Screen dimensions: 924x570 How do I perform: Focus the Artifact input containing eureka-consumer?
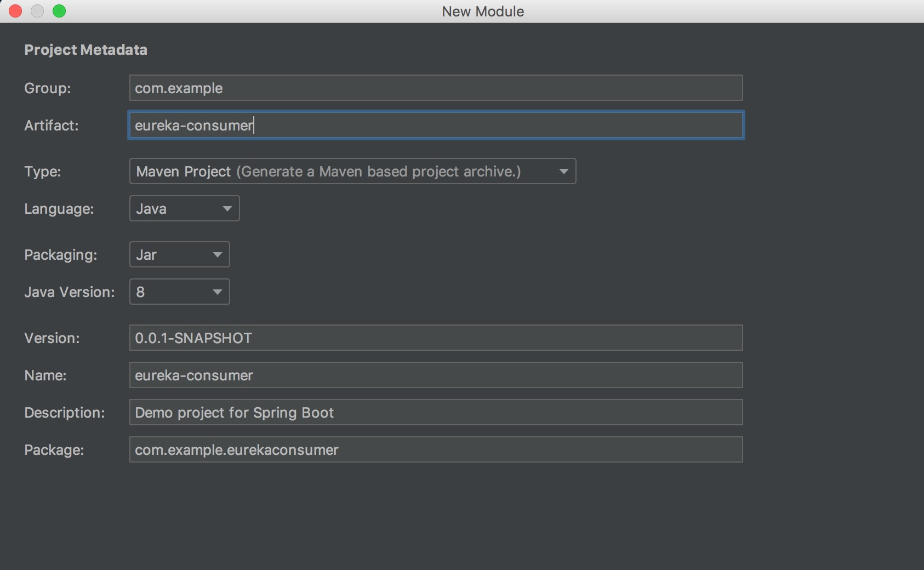436,125
